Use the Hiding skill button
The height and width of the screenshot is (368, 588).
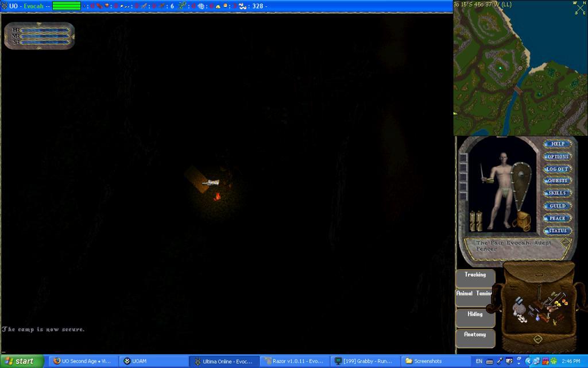coord(475,315)
